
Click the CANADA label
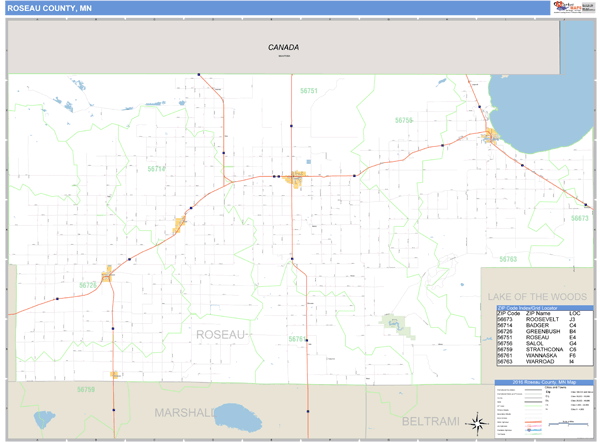(x=283, y=47)
